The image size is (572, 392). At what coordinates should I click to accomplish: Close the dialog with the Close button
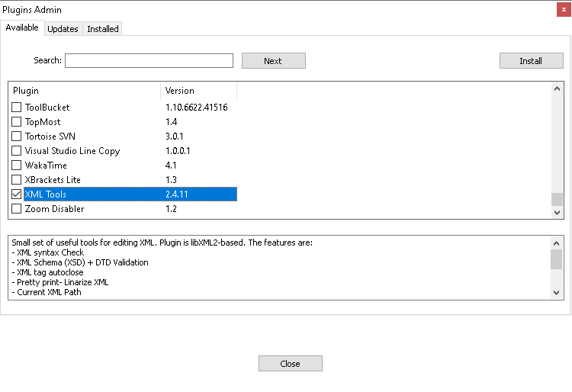291,364
